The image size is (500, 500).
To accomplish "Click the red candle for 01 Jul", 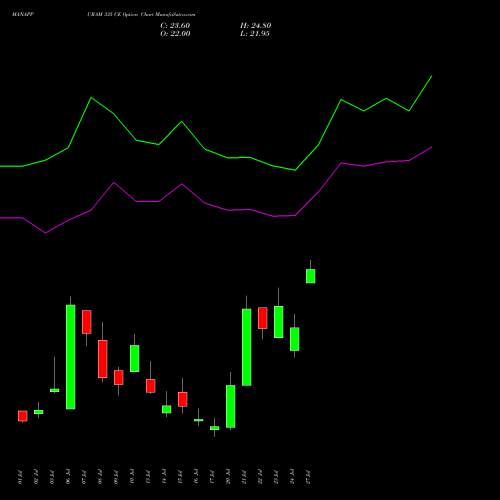I will click(23, 416).
